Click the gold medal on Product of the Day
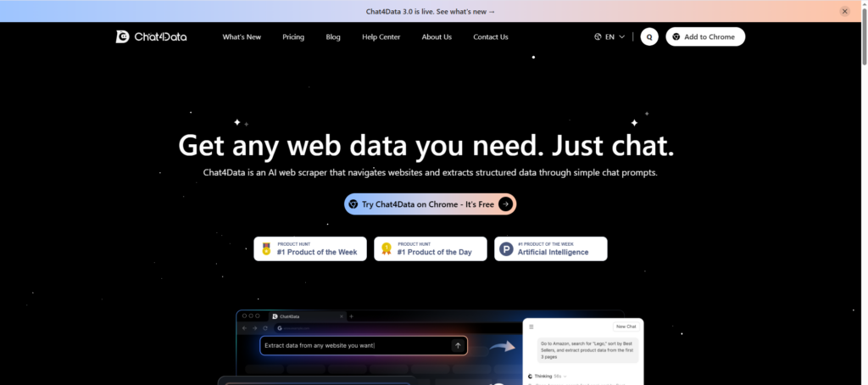This screenshot has width=868, height=385. (x=387, y=248)
